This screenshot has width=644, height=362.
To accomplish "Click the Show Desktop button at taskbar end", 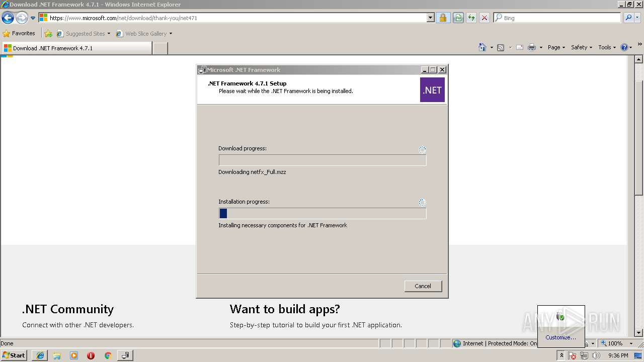I will pos(638,355).
